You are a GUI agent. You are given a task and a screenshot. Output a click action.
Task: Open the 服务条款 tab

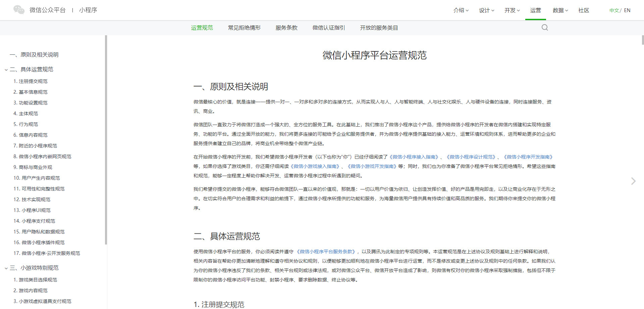point(286,28)
